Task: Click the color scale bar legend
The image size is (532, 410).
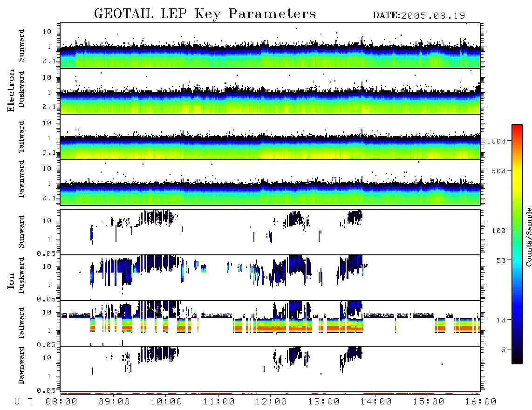Action: 517,244
